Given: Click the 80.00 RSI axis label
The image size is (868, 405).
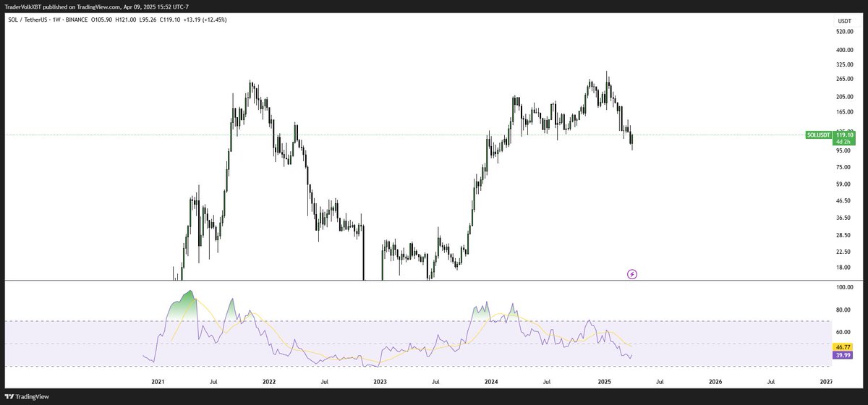Looking at the screenshot, I should (843, 310).
